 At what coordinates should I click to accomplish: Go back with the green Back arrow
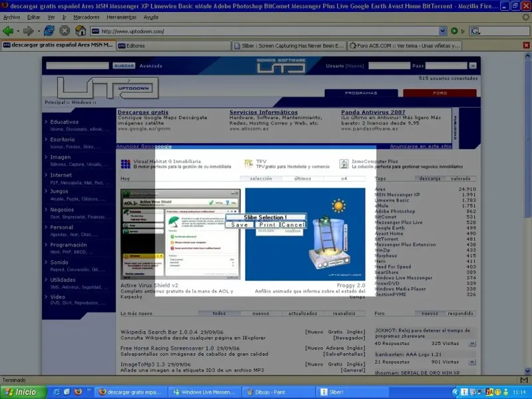pos(8,31)
